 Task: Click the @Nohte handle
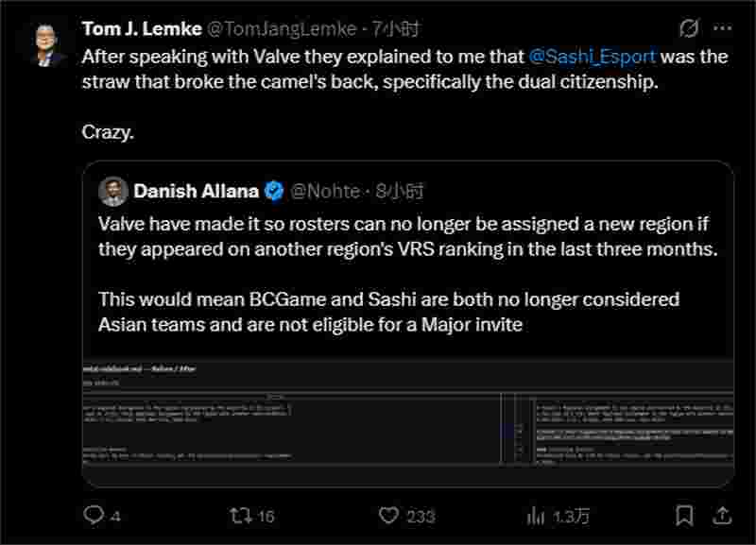(325, 192)
